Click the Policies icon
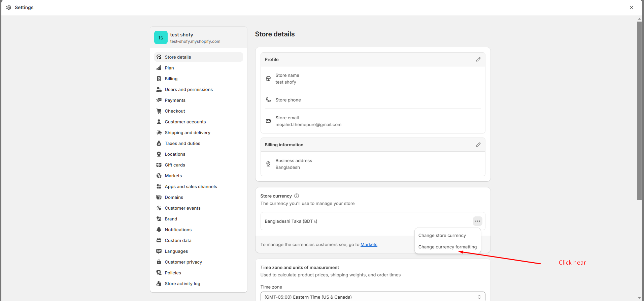 (x=159, y=273)
